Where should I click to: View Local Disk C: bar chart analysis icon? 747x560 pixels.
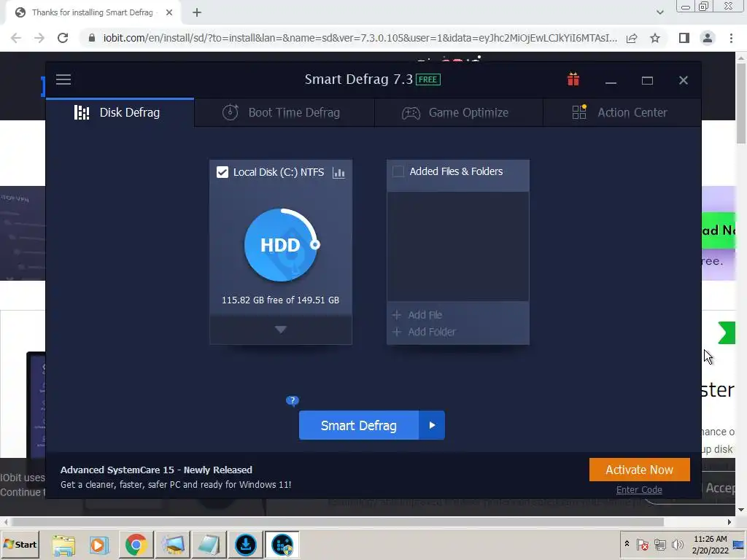338,172
